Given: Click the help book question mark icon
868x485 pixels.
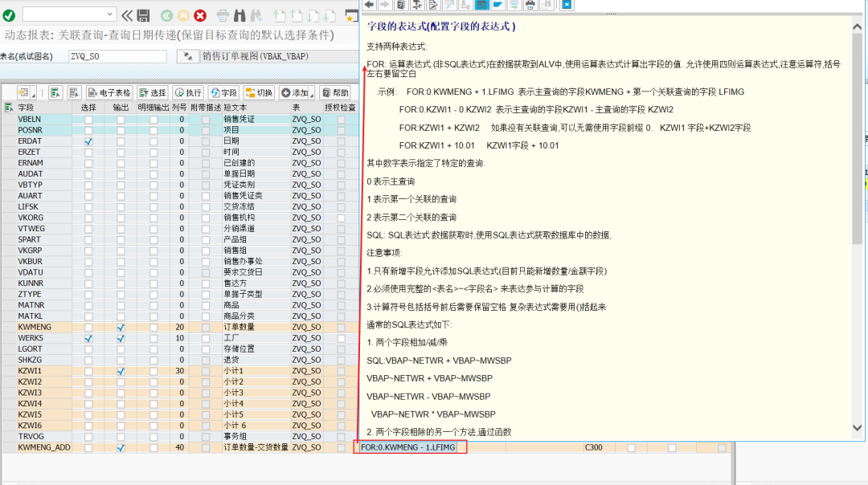Looking at the screenshot, I should point(401,5).
